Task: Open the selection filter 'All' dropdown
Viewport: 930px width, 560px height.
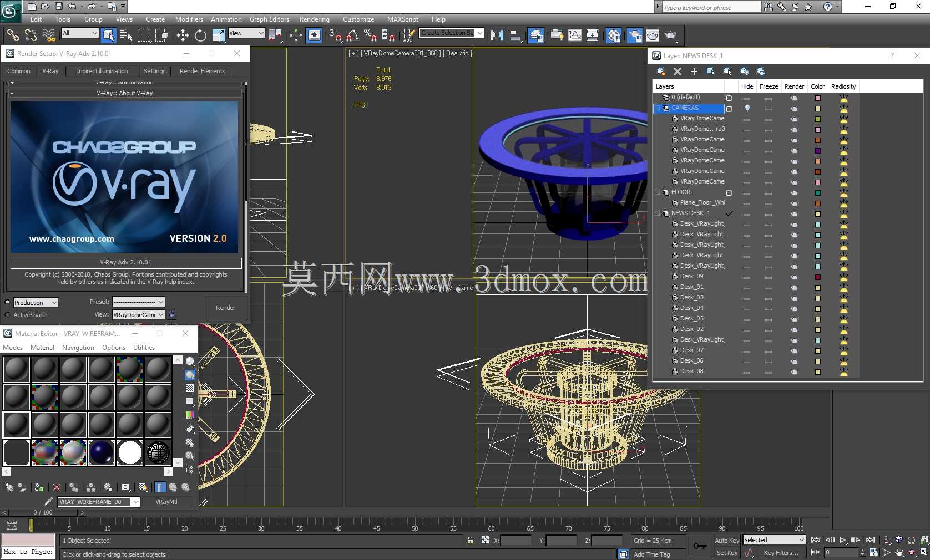Action: pos(80,33)
